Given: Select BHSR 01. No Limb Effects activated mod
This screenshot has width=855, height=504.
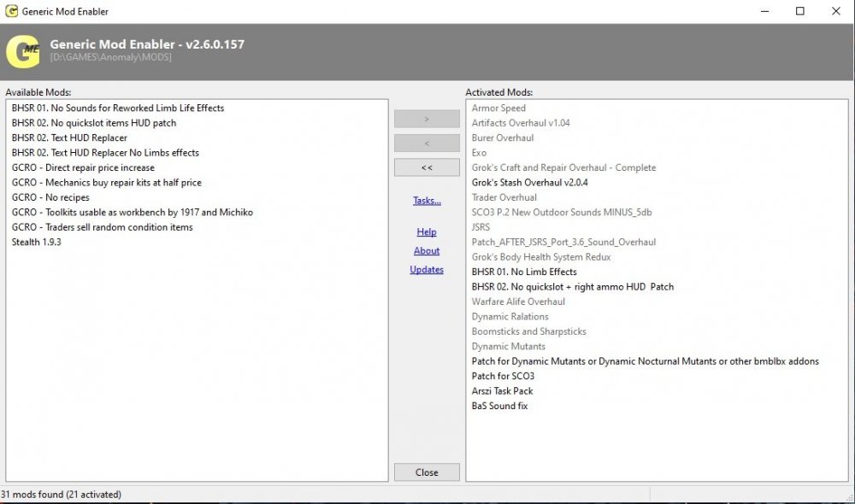Looking at the screenshot, I should (x=524, y=272).
